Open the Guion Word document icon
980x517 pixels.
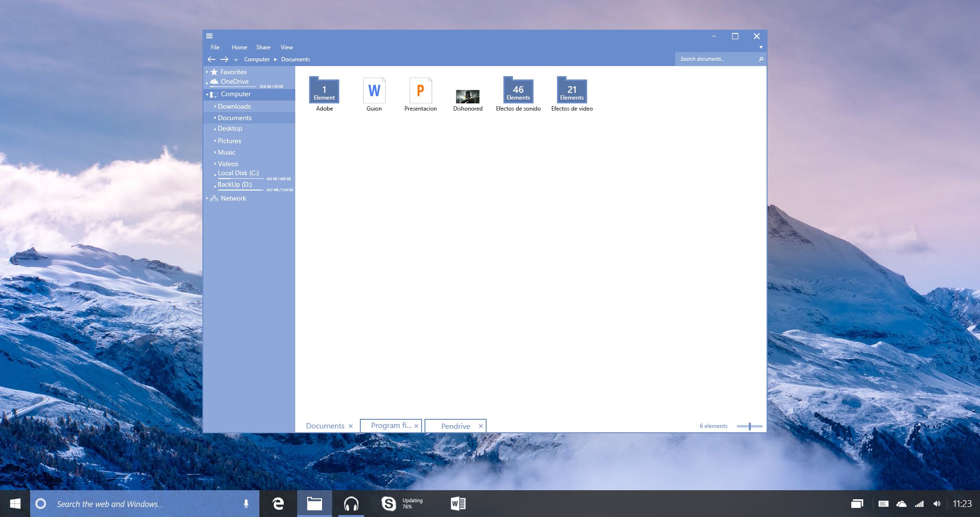[374, 90]
